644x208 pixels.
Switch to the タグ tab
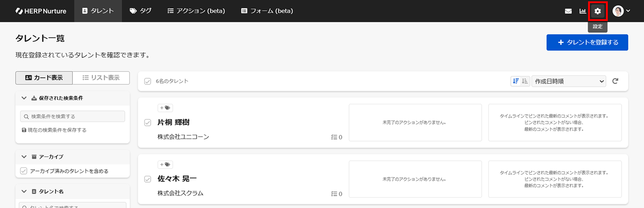pos(140,11)
